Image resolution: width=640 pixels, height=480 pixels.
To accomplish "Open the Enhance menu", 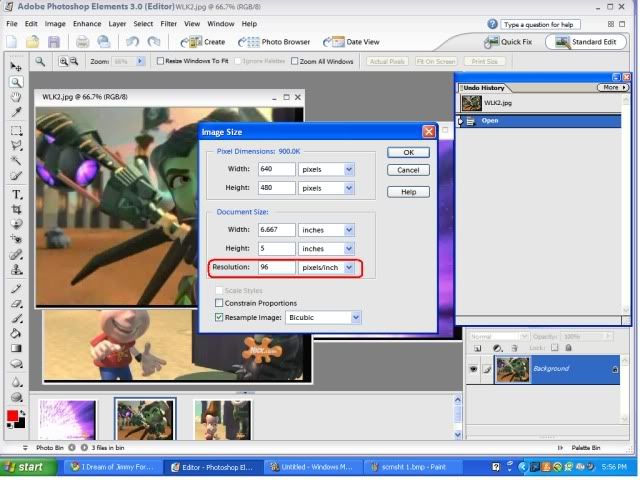I will tap(87, 23).
